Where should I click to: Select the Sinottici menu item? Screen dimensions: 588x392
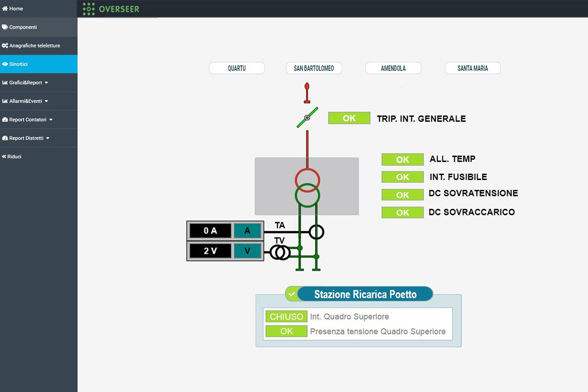pyautogui.click(x=39, y=64)
